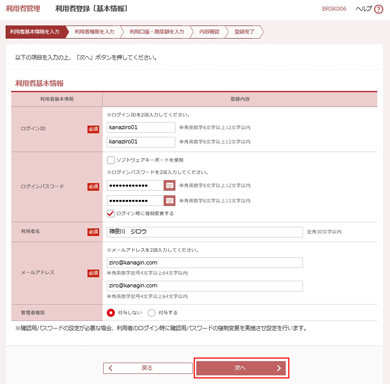Select 付与しない admin rights radio button
Screen dimensions: 390x384
pyautogui.click(x=111, y=313)
